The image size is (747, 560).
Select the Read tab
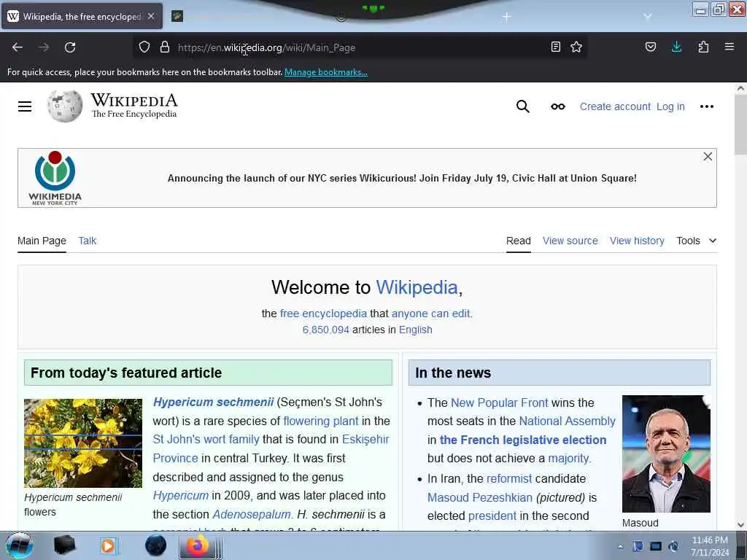coord(519,241)
